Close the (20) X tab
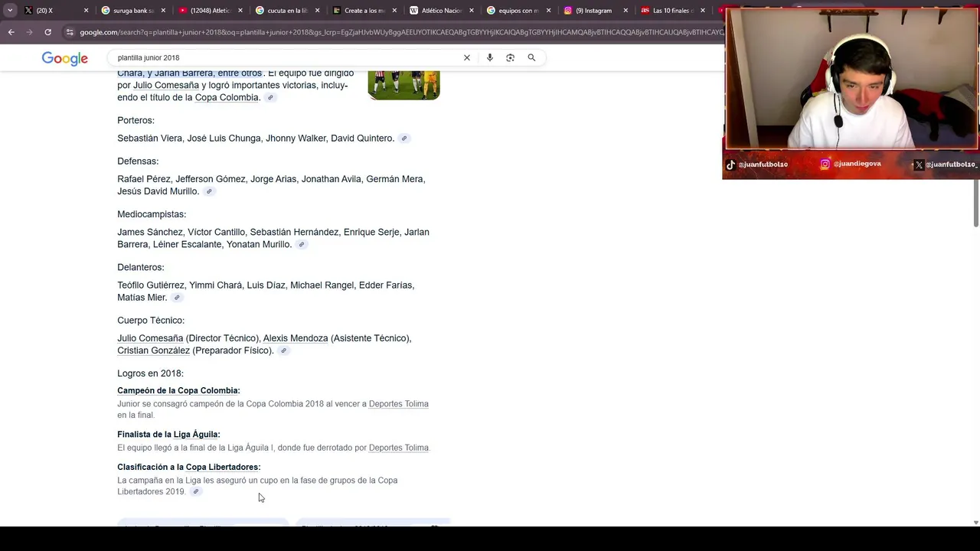The image size is (980, 551). [86, 11]
